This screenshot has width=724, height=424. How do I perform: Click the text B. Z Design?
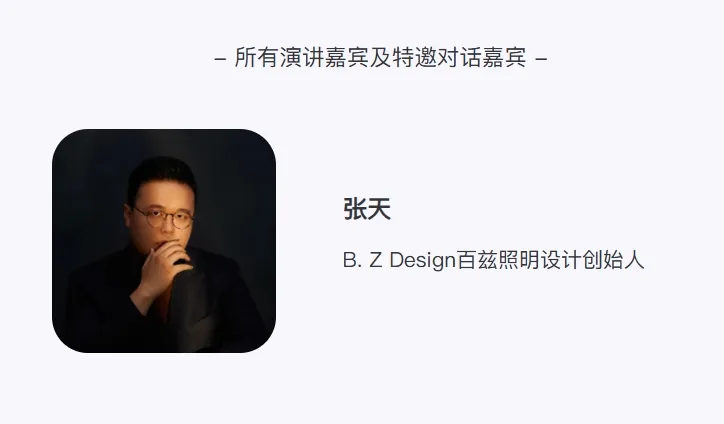coord(399,260)
